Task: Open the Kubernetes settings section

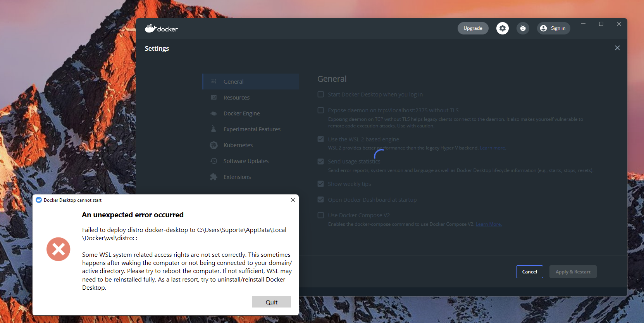Action: click(x=251, y=145)
